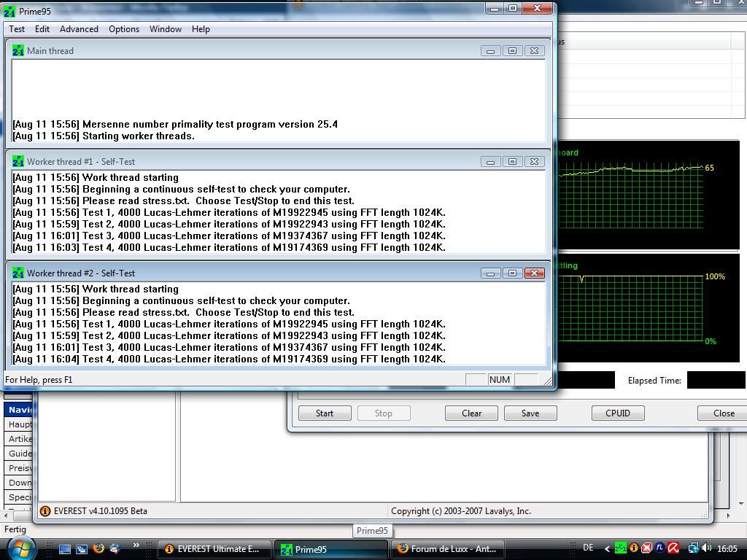Click the 100% label on the throttling graph

point(715,276)
